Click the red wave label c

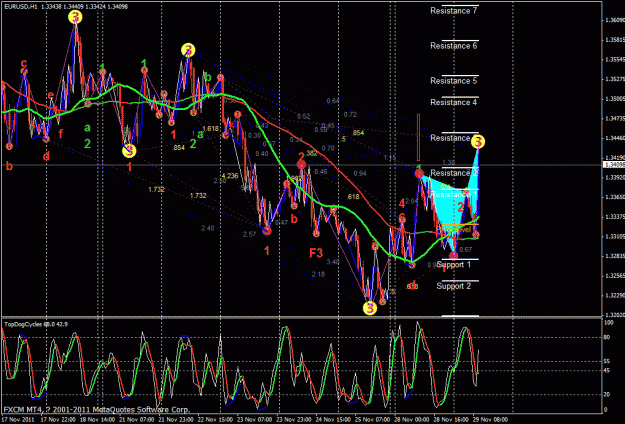(x=24, y=63)
